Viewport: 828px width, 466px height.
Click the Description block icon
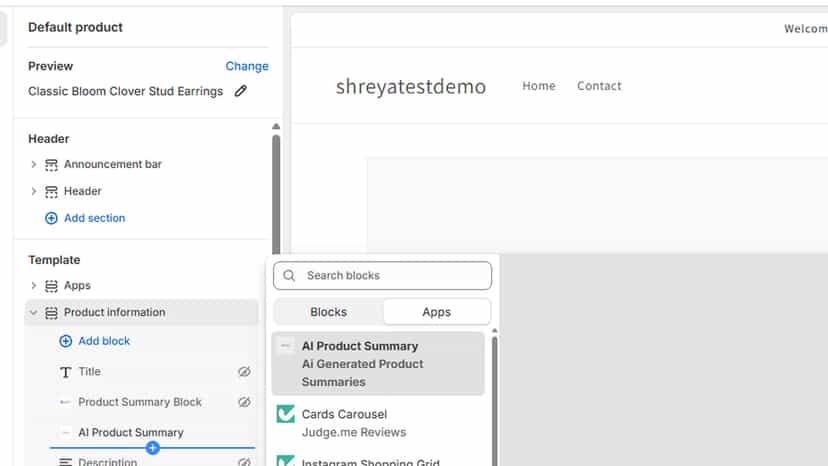tap(65, 462)
